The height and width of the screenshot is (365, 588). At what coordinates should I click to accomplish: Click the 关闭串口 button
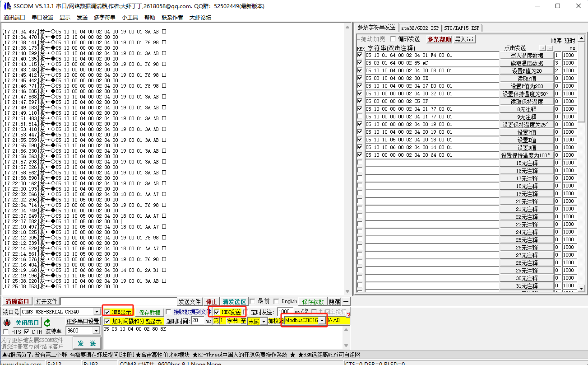(27, 323)
